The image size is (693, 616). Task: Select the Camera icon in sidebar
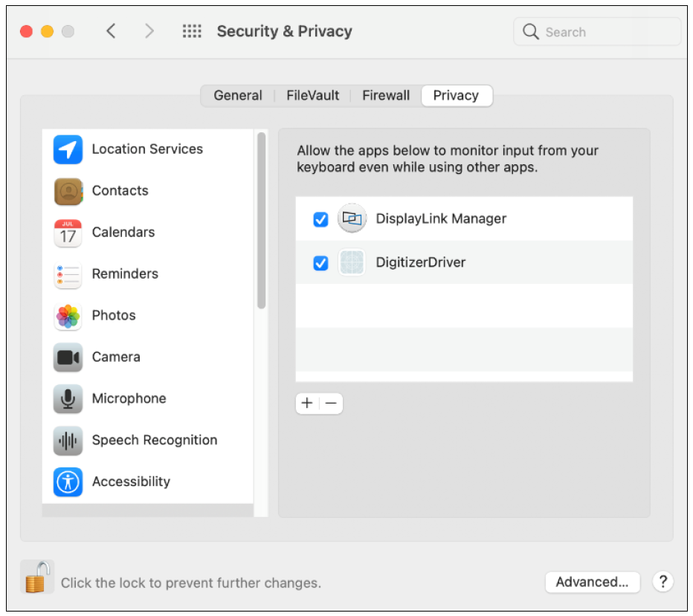click(68, 357)
